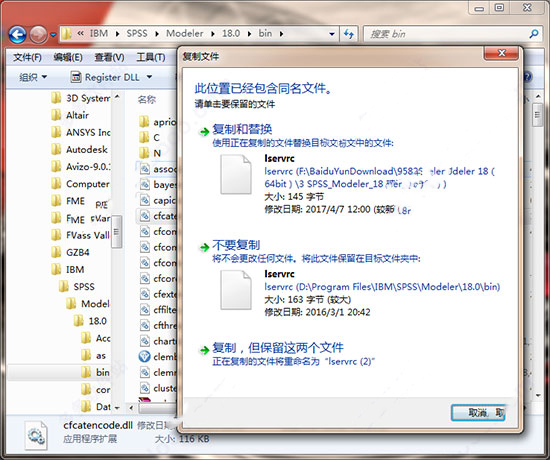Click the address bar refresh icon
The width and height of the screenshot is (550, 460).
(x=349, y=34)
